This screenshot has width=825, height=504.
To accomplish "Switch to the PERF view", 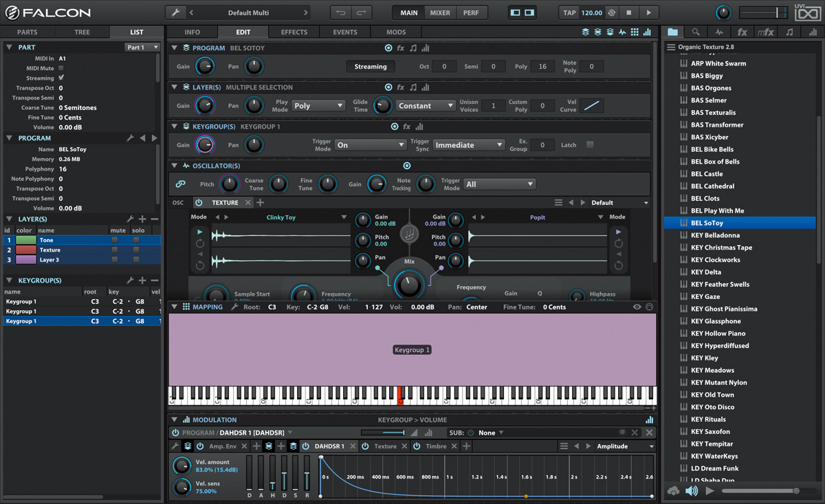I will (x=471, y=12).
